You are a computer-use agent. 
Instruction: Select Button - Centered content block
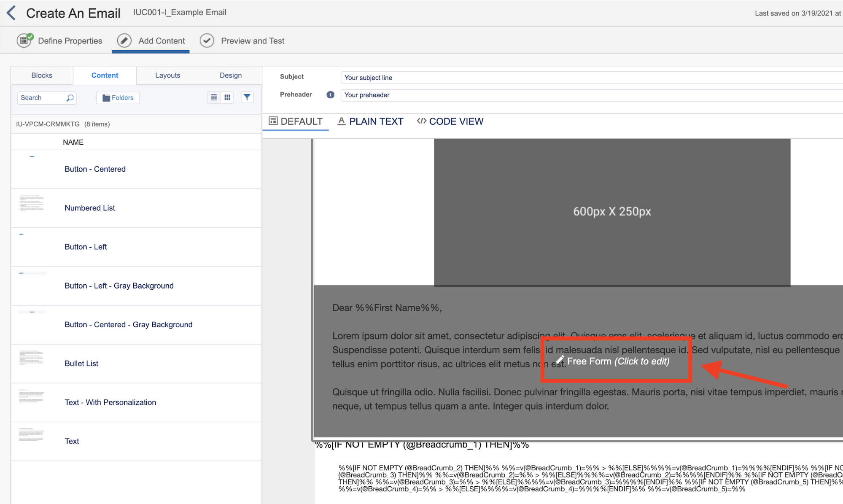pyautogui.click(x=136, y=169)
